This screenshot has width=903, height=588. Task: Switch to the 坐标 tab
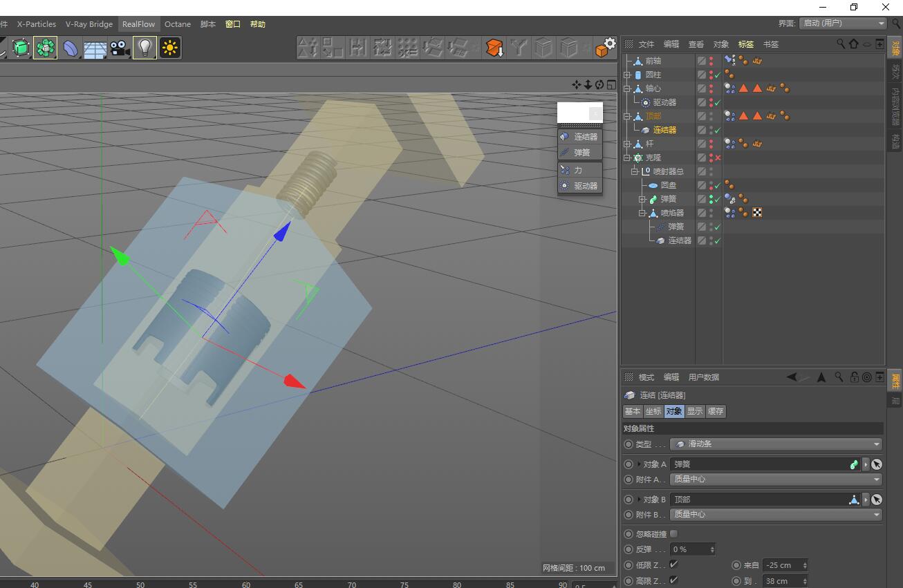[x=653, y=411]
